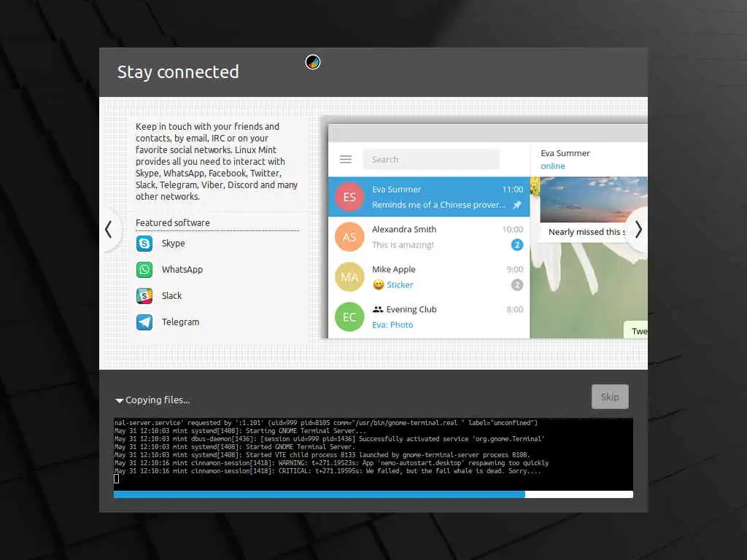Click the Search field in the chat preview
Screen dimensions: 747x560
pos(431,160)
